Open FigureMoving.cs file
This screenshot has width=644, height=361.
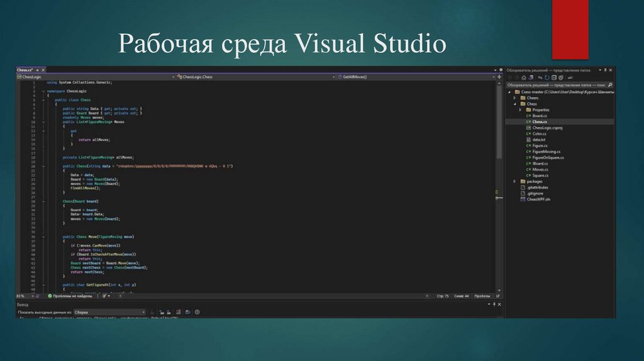546,152
